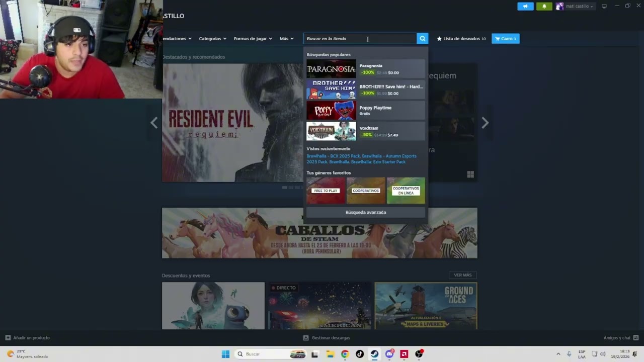Click Añadir un producto plus icon
The height and width of the screenshot is (362, 644).
(8, 338)
